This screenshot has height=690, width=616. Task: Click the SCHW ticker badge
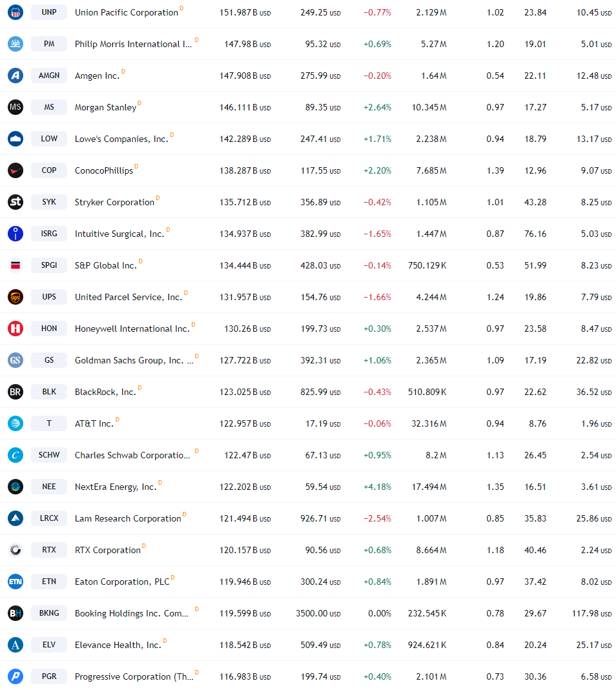(49, 455)
